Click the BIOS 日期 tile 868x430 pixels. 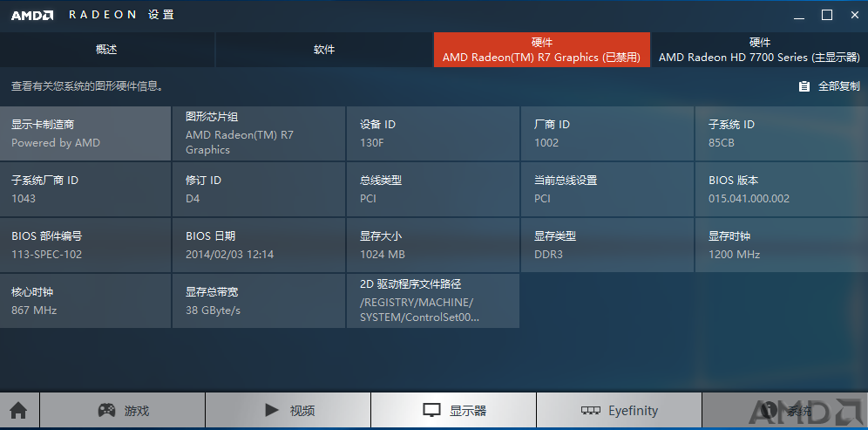tap(259, 245)
